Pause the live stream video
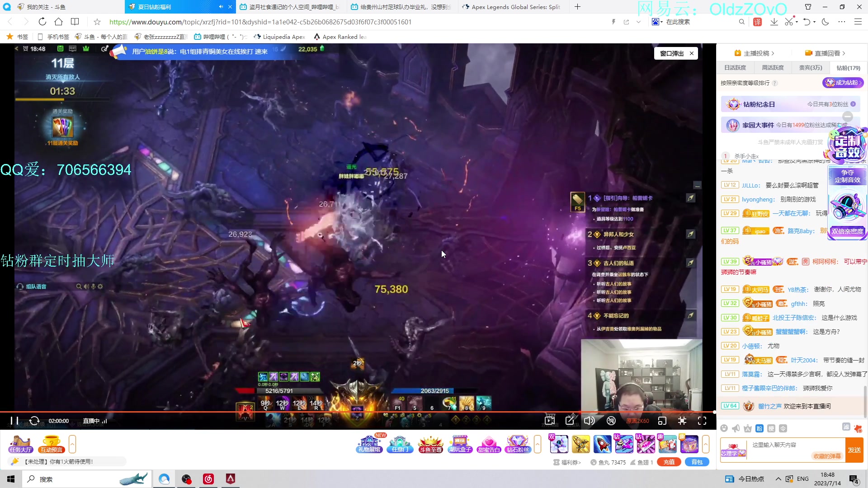 point(14,421)
